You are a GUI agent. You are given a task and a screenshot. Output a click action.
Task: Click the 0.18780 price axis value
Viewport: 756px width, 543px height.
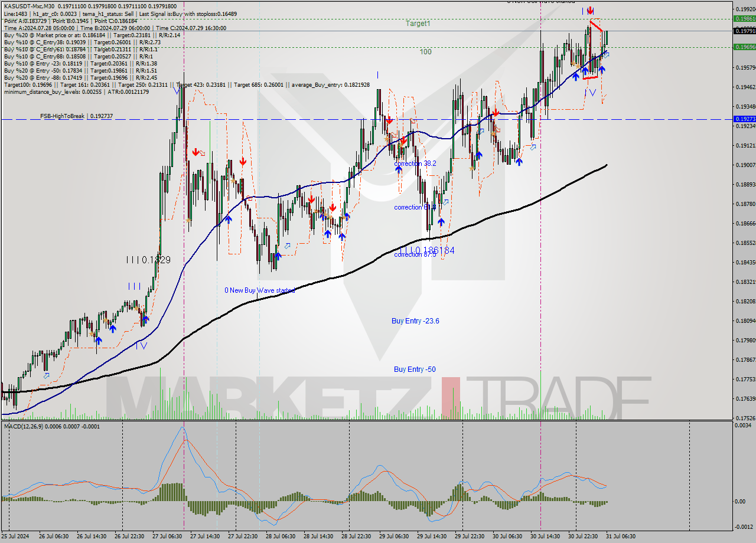(x=745, y=204)
